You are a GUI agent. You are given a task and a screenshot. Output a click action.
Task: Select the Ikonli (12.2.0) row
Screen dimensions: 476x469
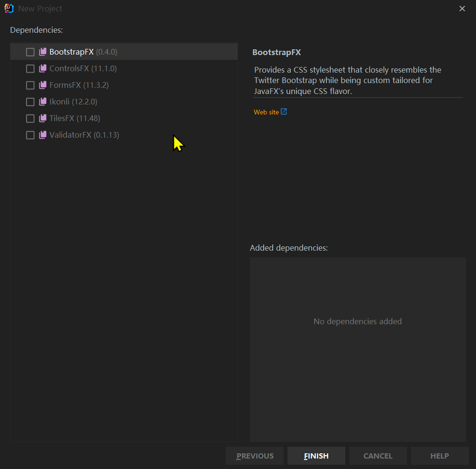[x=124, y=102]
